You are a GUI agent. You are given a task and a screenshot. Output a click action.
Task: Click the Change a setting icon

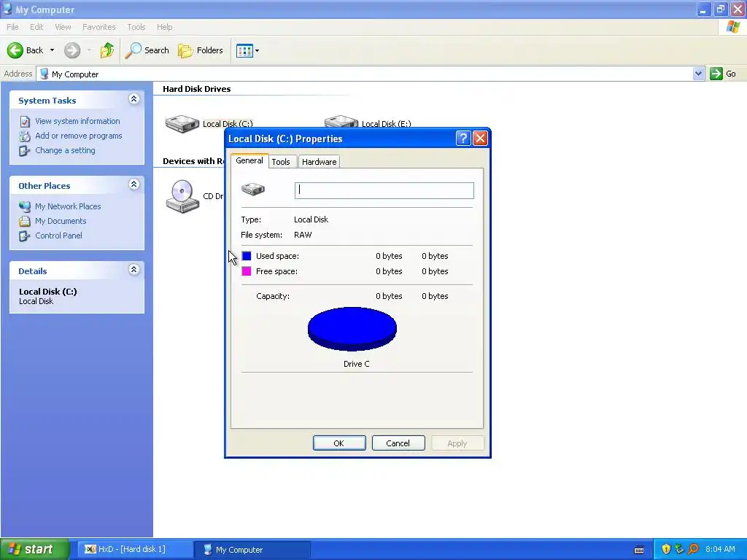pyautogui.click(x=25, y=151)
